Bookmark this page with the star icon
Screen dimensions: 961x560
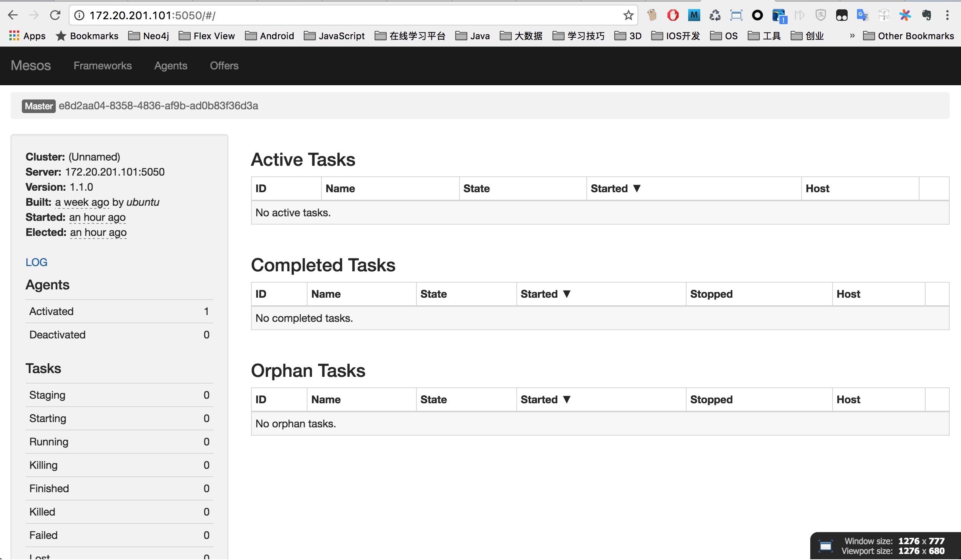[x=628, y=15]
